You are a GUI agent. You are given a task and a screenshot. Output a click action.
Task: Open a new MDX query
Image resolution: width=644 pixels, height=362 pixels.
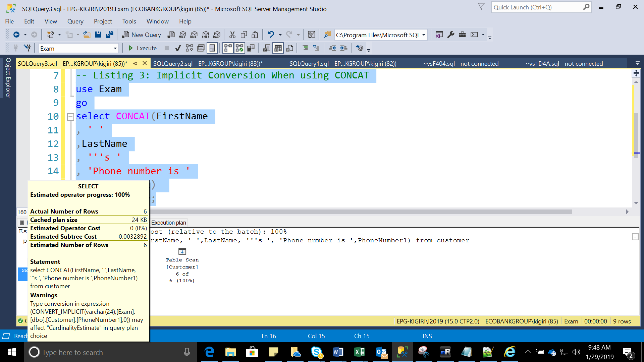pos(182,35)
